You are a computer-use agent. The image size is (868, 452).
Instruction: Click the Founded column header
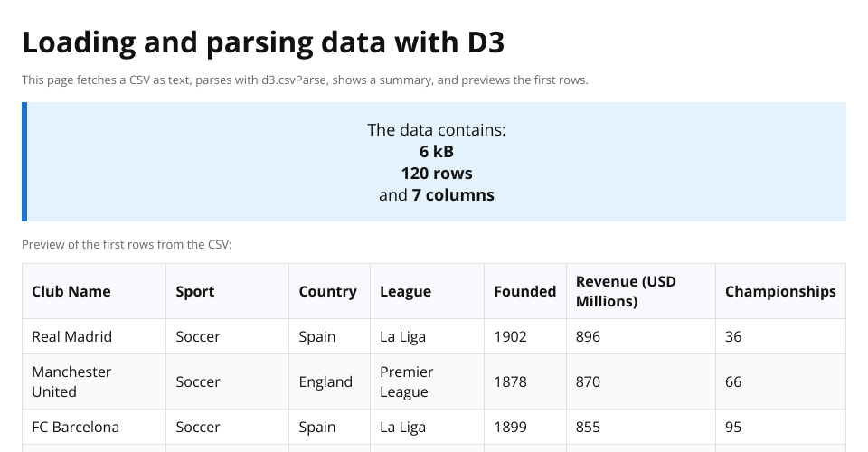pos(524,291)
